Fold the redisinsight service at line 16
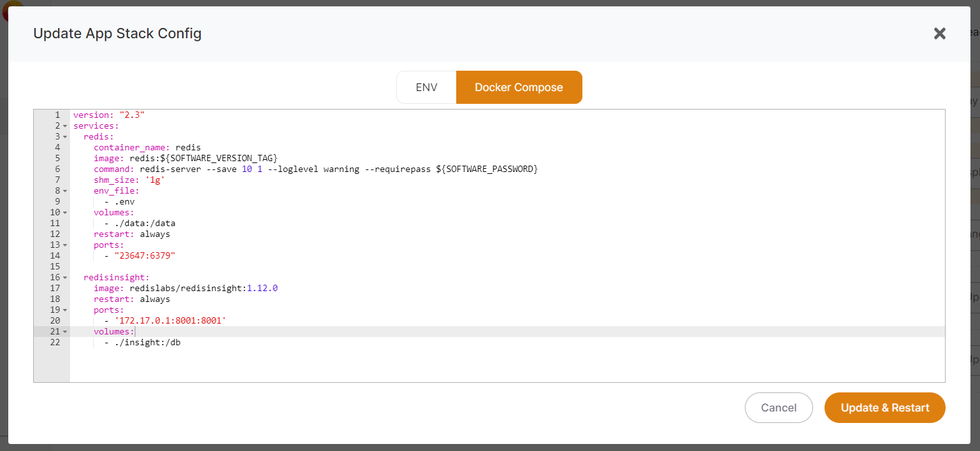980x451 pixels. [x=65, y=278]
